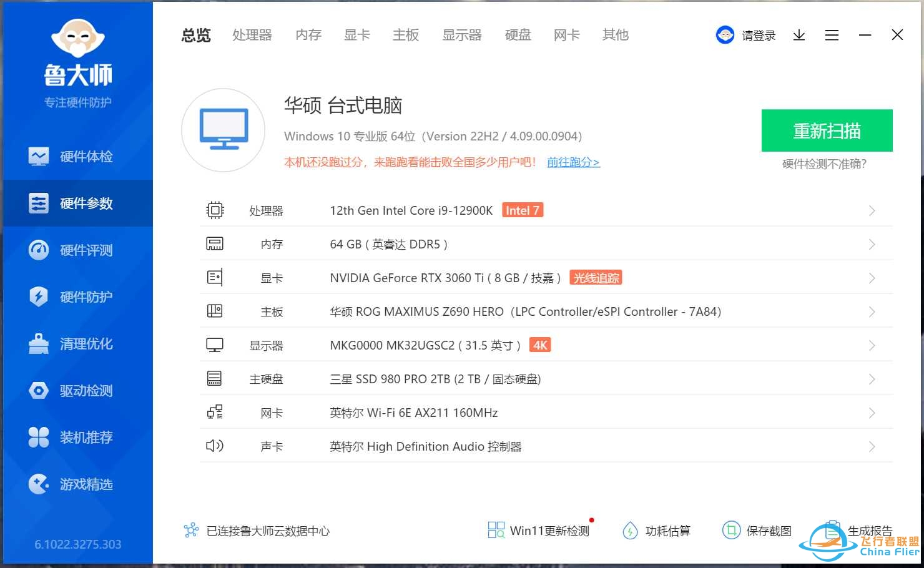Click 12th Gen Intel Core i9-12900K text
Viewport: 924px width, 568px height.
click(x=411, y=211)
